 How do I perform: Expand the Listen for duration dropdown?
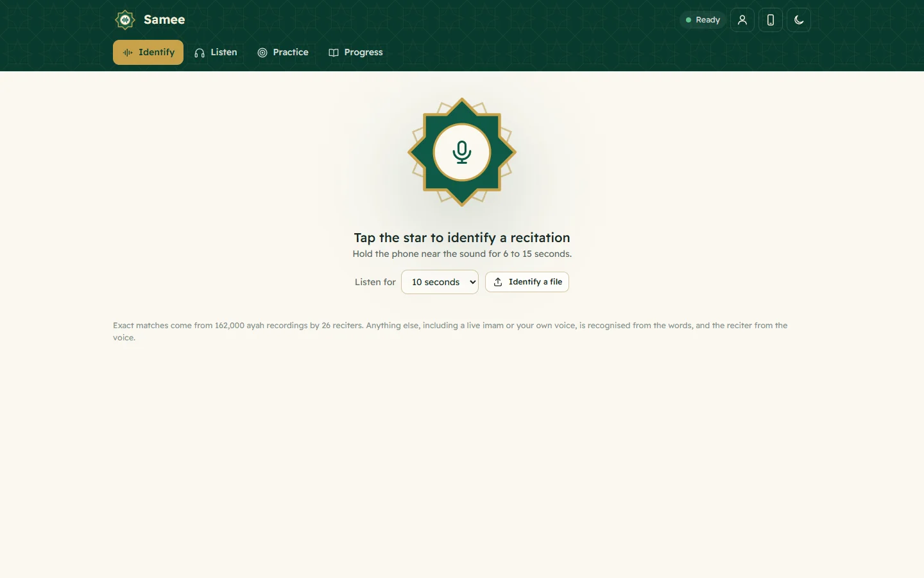pos(440,282)
